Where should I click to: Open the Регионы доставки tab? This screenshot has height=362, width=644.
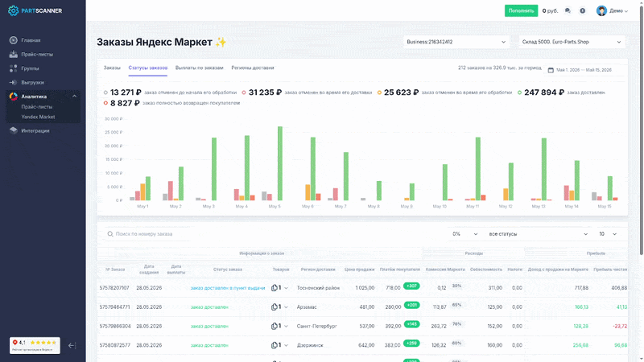[253, 68]
